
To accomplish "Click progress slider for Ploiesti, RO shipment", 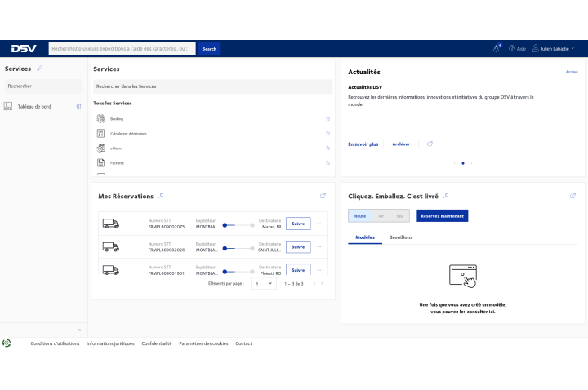I will click(x=238, y=272).
